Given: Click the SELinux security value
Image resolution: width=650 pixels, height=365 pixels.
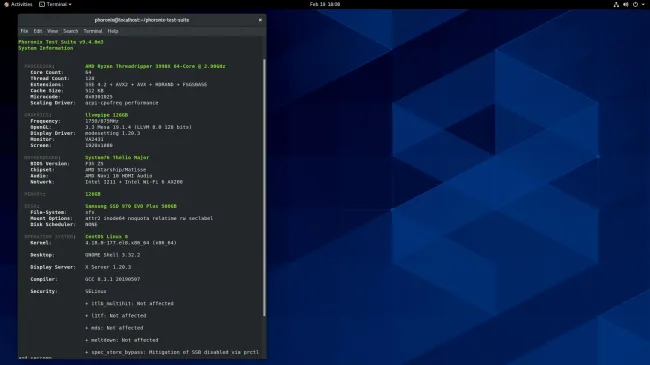Looking at the screenshot, I should coord(96,292).
